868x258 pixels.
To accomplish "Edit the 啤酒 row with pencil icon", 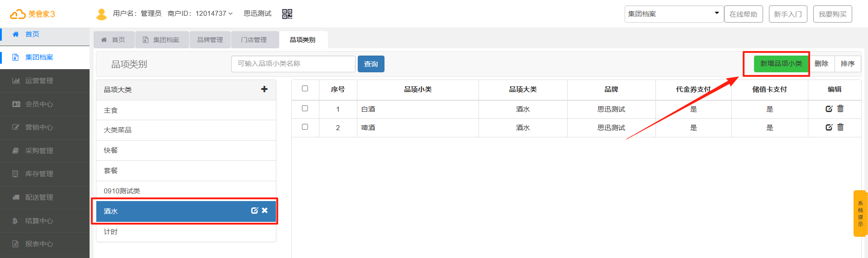I will point(829,127).
